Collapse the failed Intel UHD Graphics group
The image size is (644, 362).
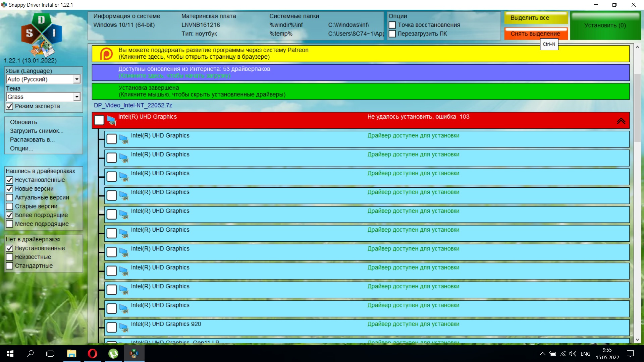621,121
